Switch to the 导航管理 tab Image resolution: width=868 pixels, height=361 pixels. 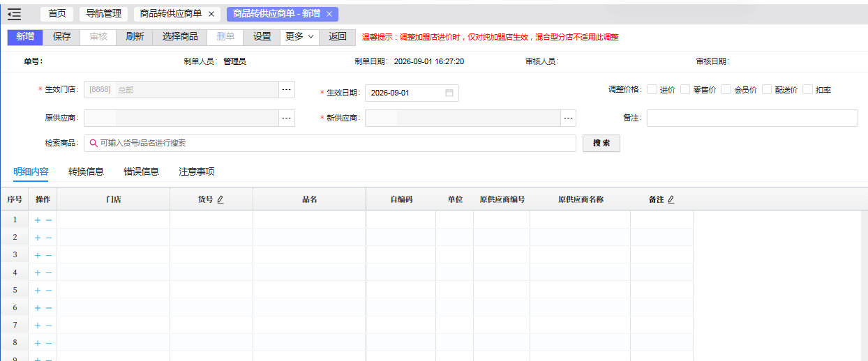pyautogui.click(x=103, y=14)
